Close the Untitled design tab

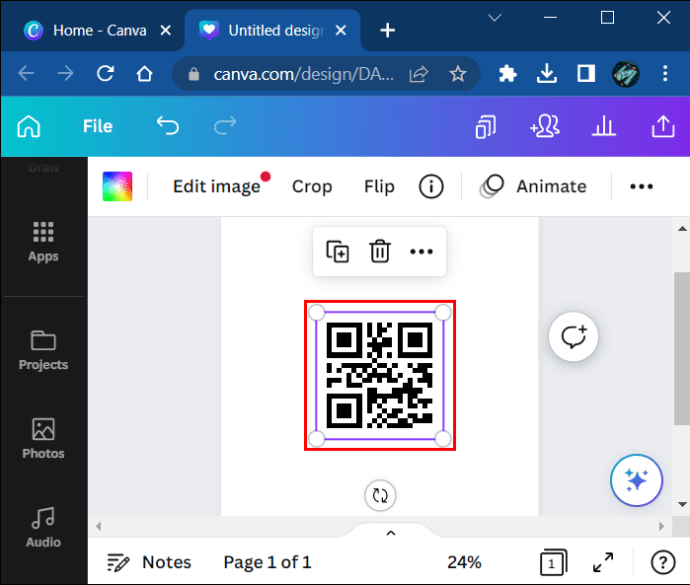tap(341, 30)
